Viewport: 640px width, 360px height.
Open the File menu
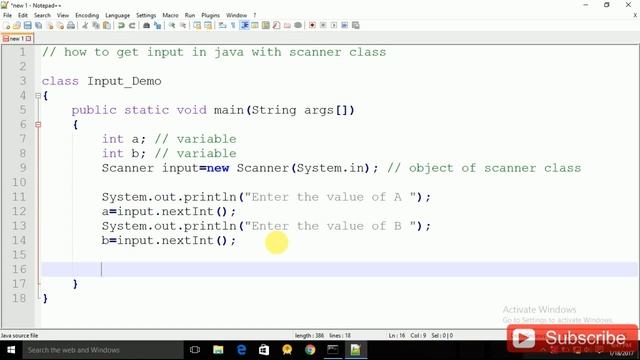7,15
